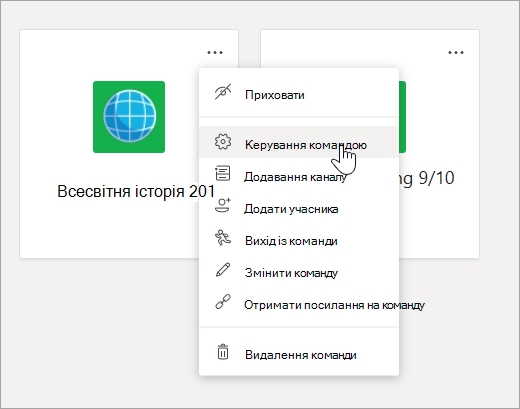The width and height of the screenshot is (520, 409).
Task: Click the pencil edit team icon
Action: tap(223, 269)
